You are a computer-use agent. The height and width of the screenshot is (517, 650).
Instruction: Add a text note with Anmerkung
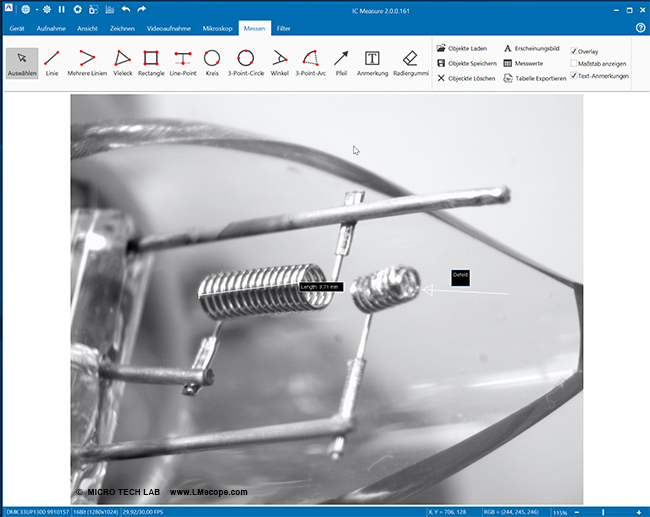tap(372, 62)
